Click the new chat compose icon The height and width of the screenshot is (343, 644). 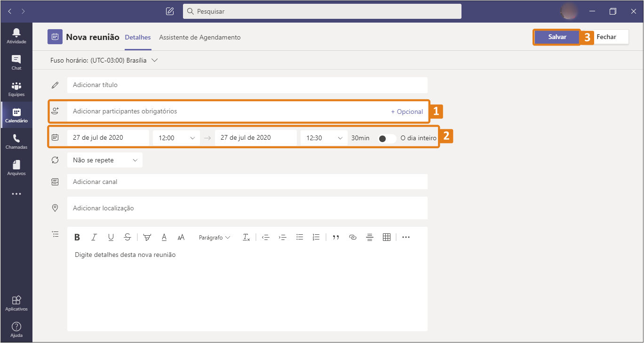tap(170, 11)
